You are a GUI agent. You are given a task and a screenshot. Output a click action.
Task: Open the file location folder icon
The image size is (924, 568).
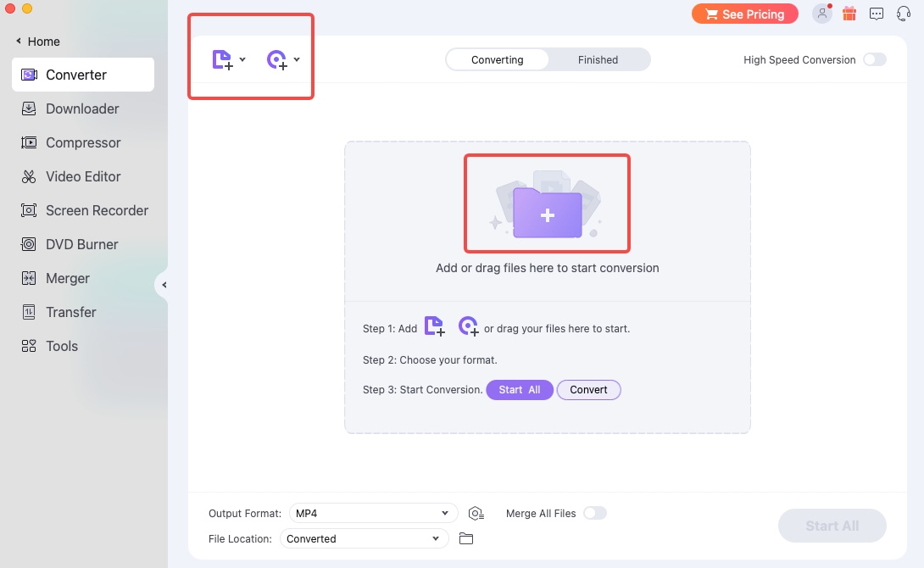[465, 539]
